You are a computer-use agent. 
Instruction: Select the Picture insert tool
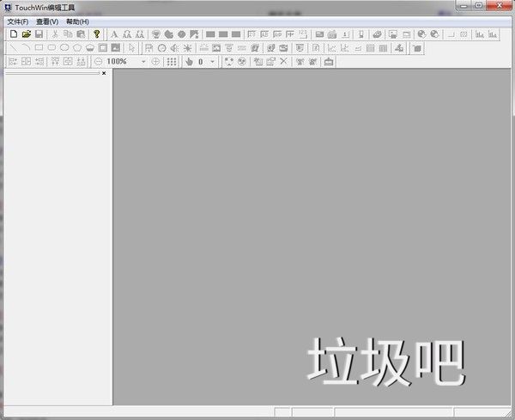pos(116,48)
